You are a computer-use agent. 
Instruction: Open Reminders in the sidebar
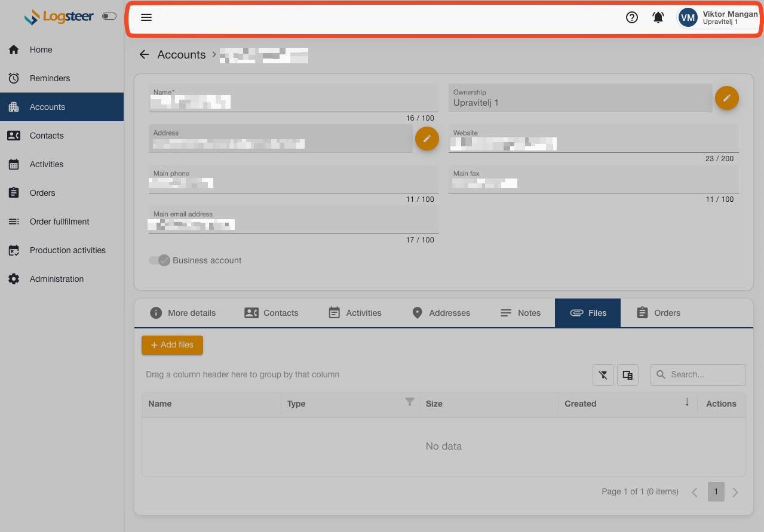[x=50, y=78]
